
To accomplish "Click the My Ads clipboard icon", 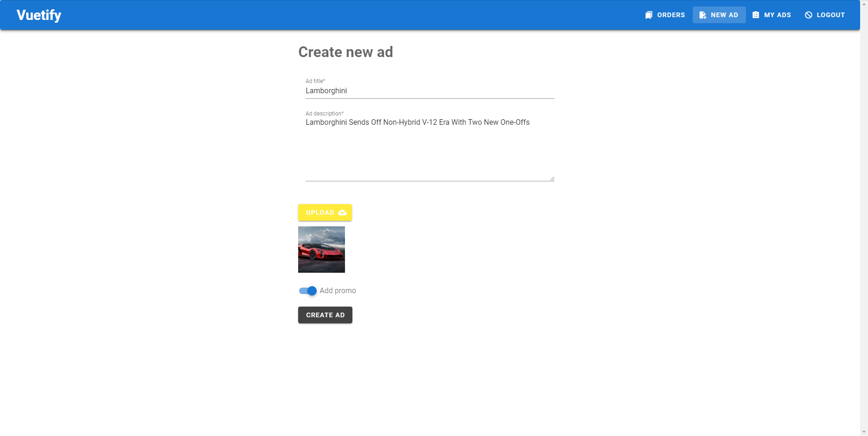I will coord(756,15).
